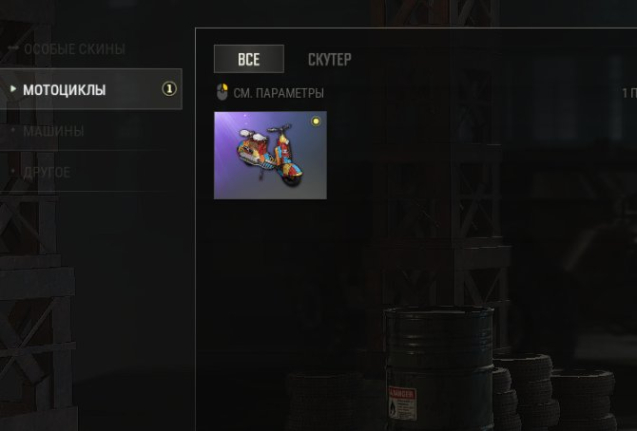The image size is (637, 431).
Task: Click the bullet dot before ДРУГОЕ
Action: coord(13,171)
